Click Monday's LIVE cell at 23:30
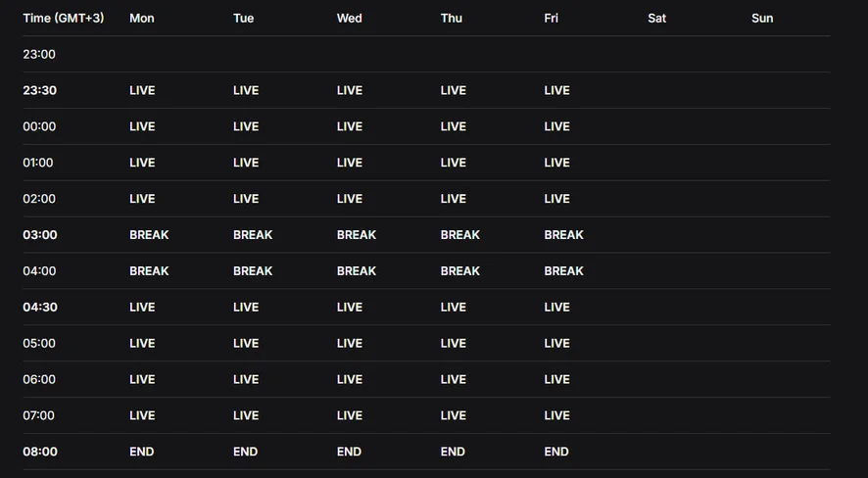Image resolution: width=868 pixels, height=478 pixels. coord(142,90)
